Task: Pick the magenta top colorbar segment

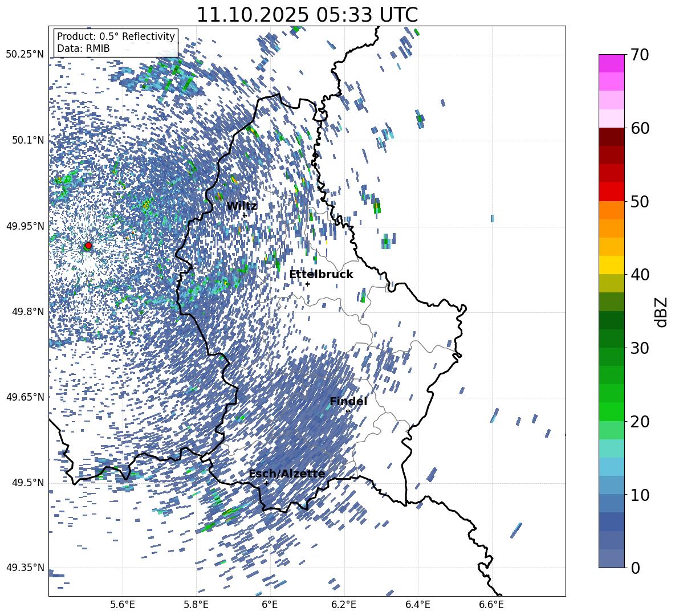Action: (611, 63)
